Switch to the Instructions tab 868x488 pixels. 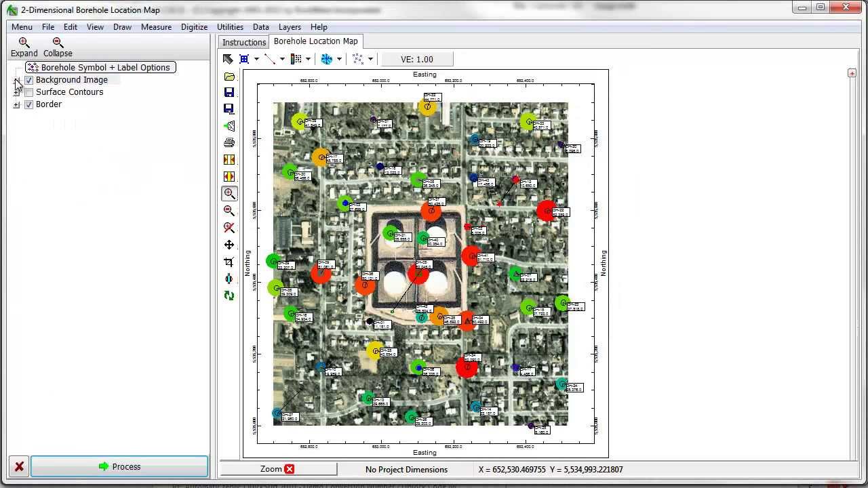click(x=244, y=42)
